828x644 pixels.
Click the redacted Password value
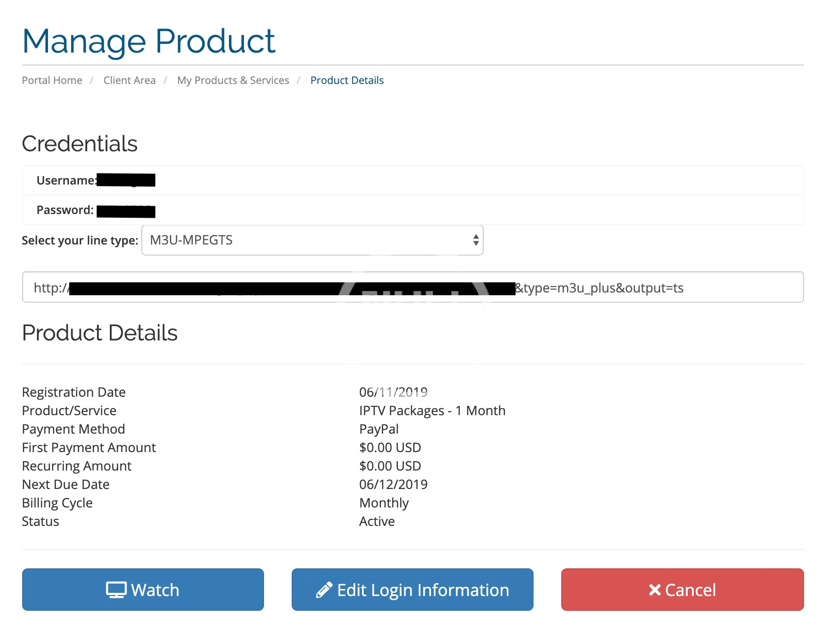(126, 211)
